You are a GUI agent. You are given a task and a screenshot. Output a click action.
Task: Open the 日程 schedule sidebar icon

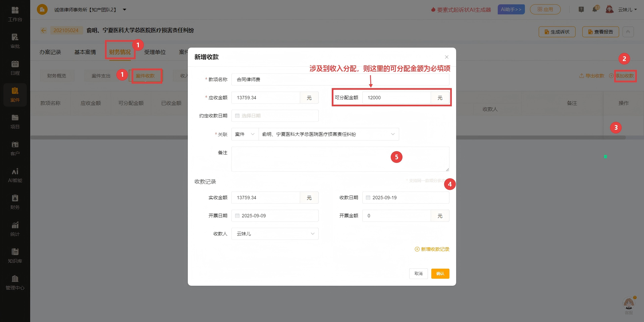tap(15, 68)
